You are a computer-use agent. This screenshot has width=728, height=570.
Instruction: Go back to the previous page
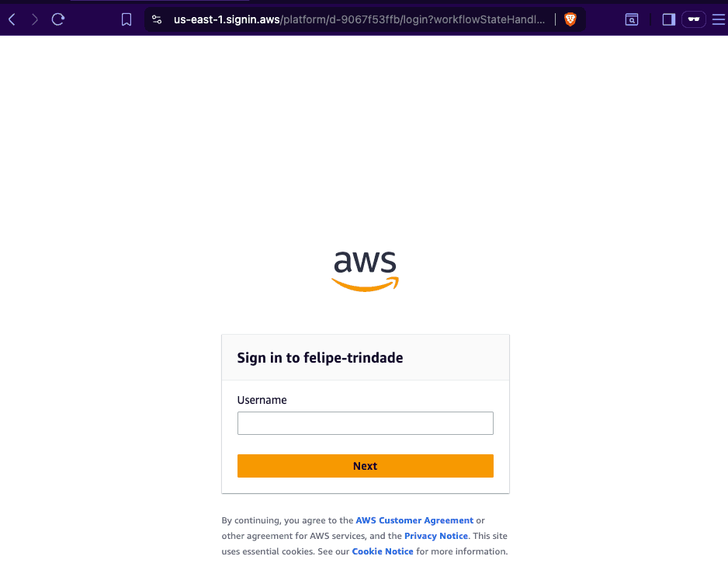click(x=12, y=19)
